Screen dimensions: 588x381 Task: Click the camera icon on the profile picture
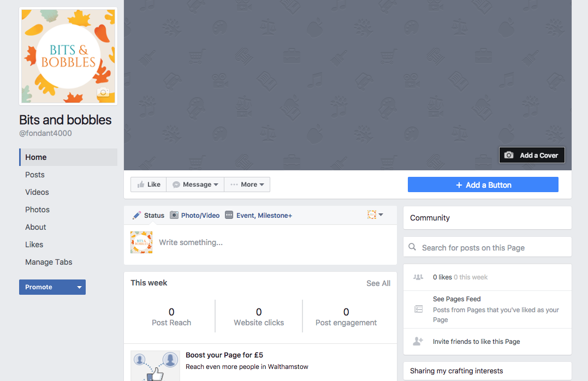pyautogui.click(x=103, y=93)
